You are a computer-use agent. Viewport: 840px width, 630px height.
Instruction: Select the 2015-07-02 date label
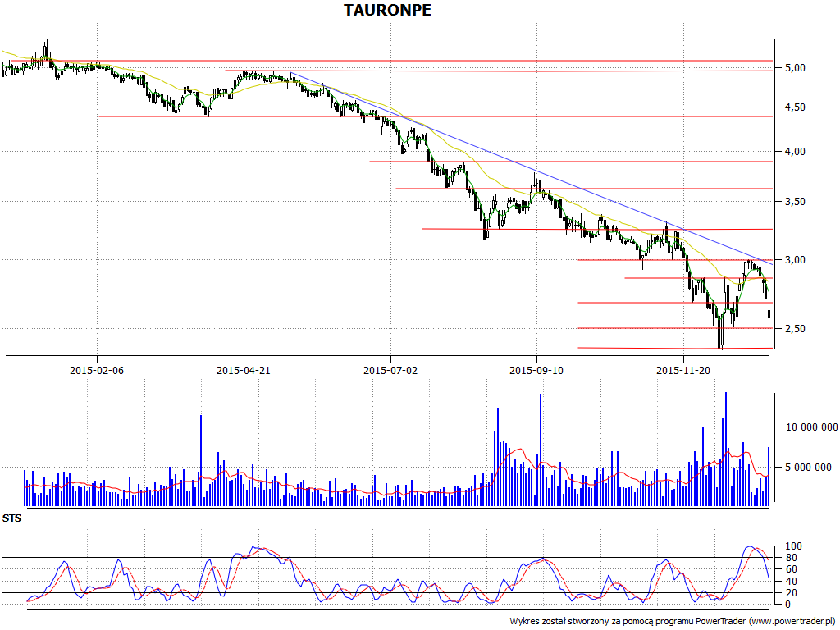pos(390,370)
